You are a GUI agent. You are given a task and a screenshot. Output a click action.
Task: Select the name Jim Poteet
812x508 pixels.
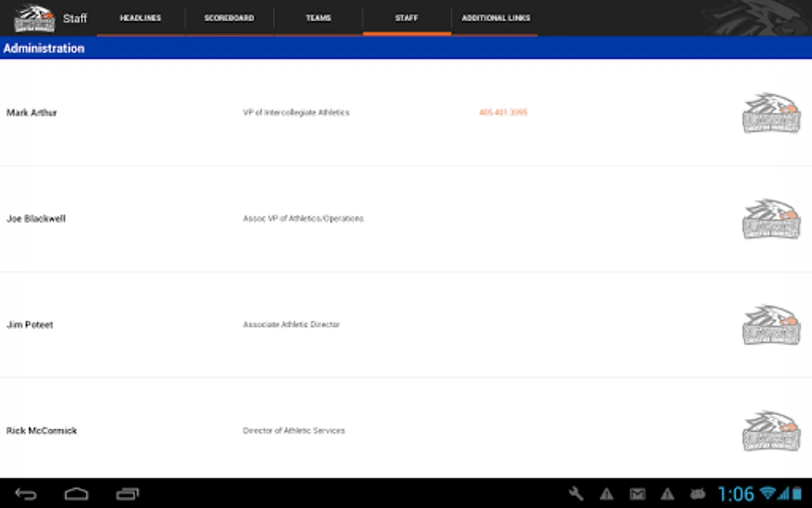tap(30, 325)
